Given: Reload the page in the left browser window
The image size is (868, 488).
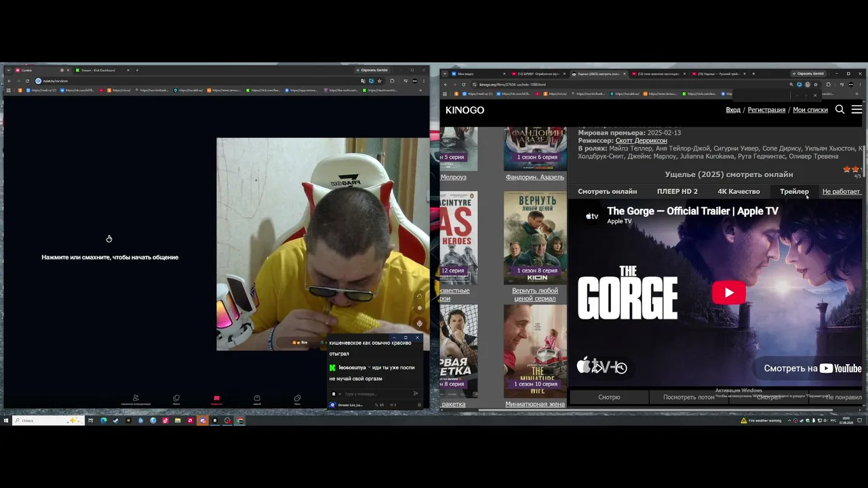Looking at the screenshot, I should pos(27,81).
